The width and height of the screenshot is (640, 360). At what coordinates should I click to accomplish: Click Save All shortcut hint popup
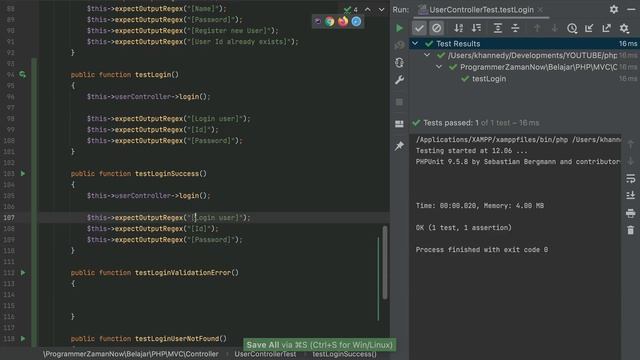(x=319, y=344)
